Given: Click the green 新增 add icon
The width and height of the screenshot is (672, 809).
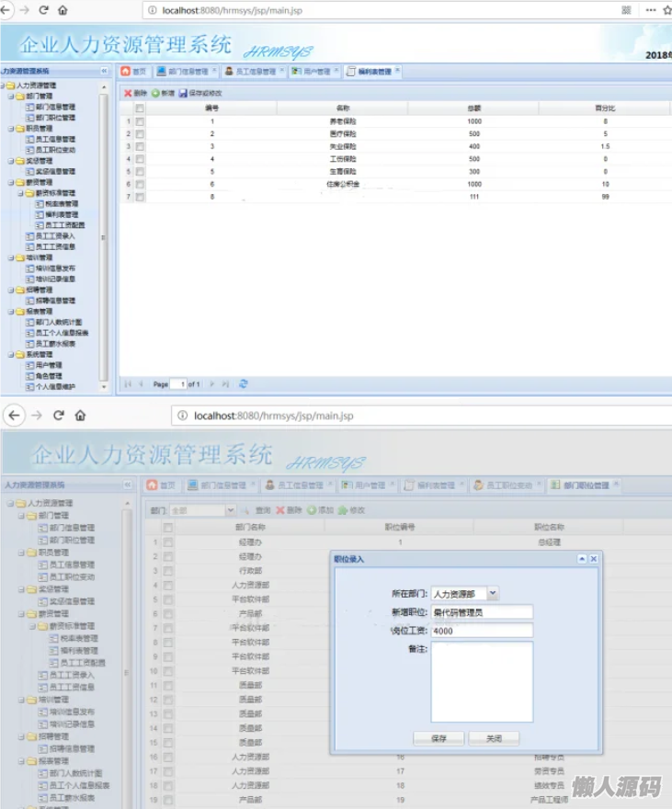Looking at the screenshot, I should [x=155, y=93].
